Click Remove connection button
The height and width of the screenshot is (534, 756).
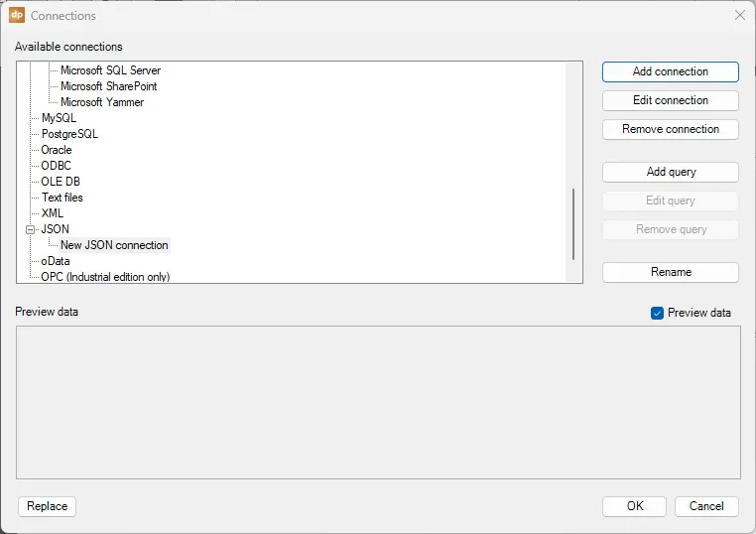click(x=670, y=129)
